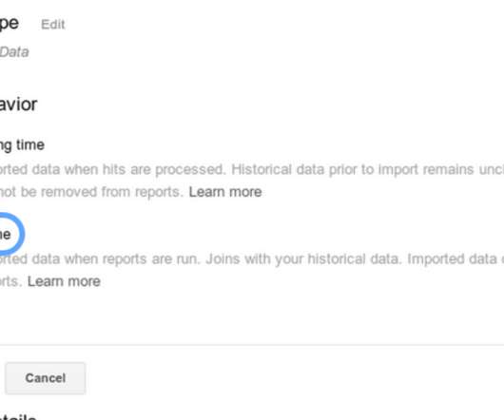Screen dimensions: 504x420
Task: Select the circled query time option label
Action: 6,235
